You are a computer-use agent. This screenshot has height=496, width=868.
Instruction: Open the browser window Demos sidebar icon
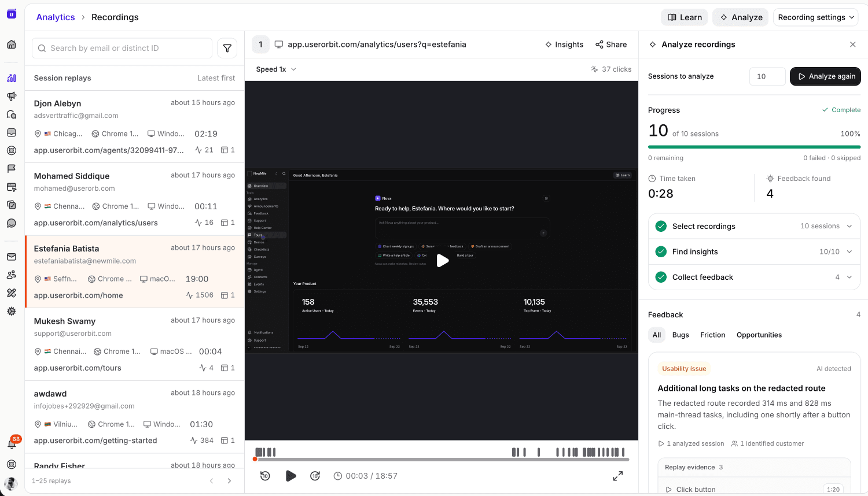(x=12, y=187)
